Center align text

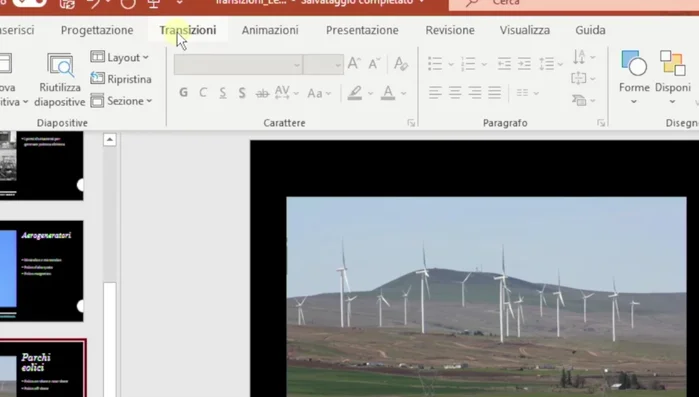coord(455,93)
